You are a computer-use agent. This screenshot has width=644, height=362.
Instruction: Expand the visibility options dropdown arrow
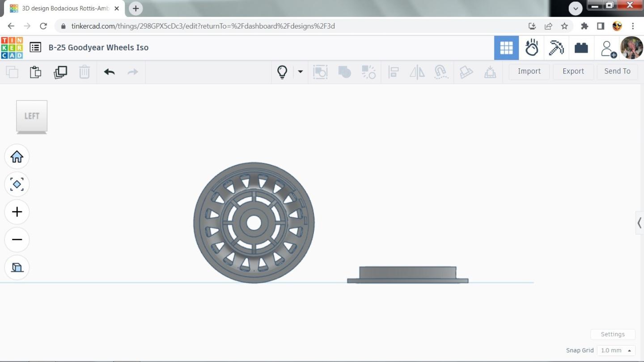pyautogui.click(x=300, y=72)
